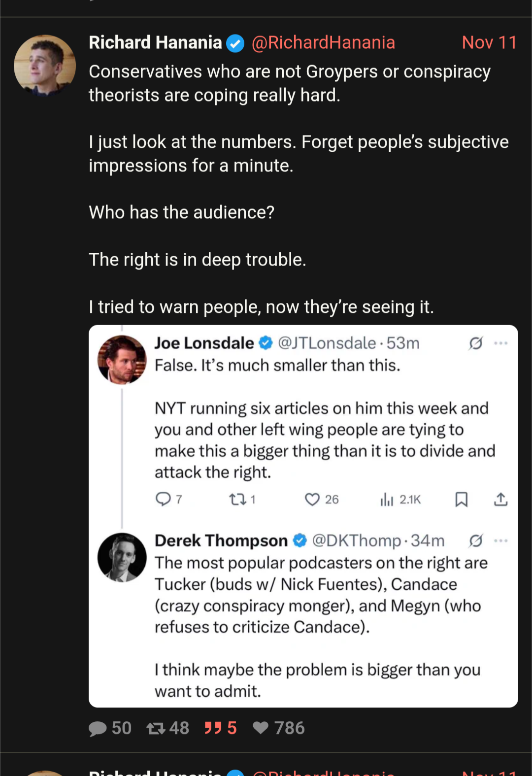
Task: Click Joe Lonsdale's avatar in embedded image
Action: point(122,360)
